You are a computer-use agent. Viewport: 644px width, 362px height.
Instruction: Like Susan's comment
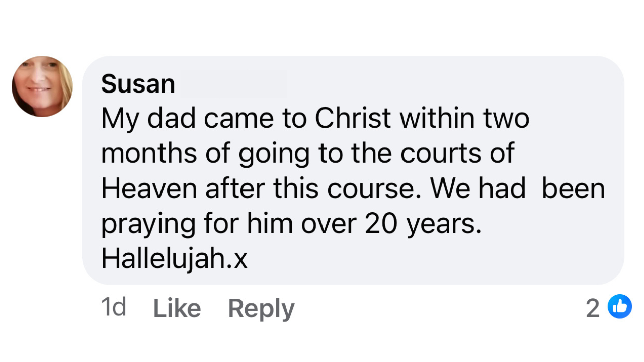coord(177,308)
